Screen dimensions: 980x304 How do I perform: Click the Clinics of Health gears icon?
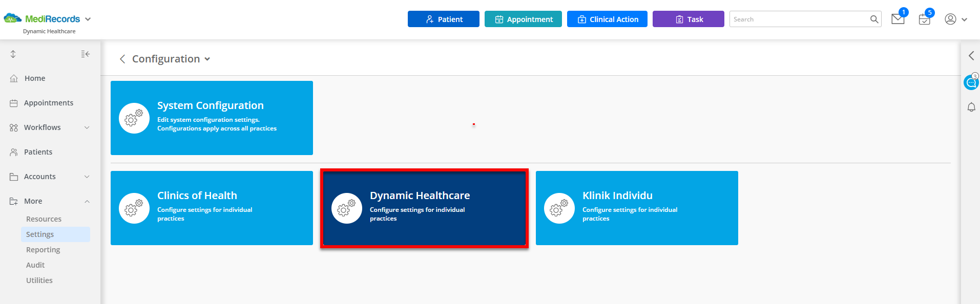click(x=134, y=208)
